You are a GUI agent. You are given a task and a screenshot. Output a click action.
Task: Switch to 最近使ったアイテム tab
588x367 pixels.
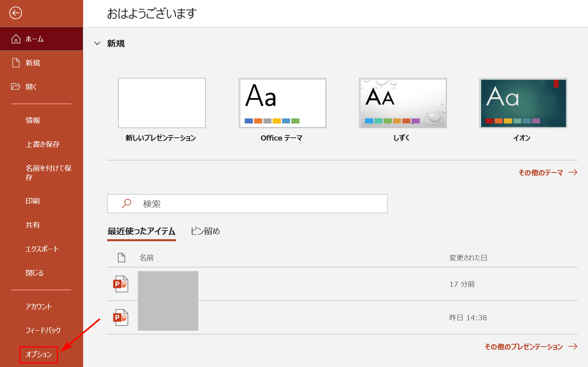pyautogui.click(x=142, y=231)
